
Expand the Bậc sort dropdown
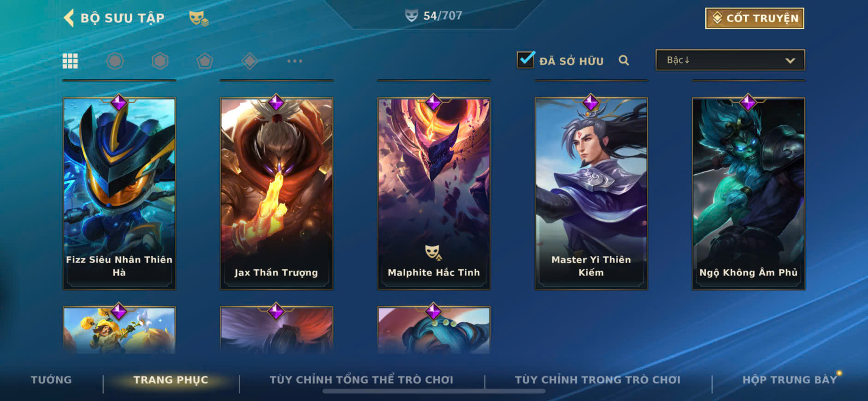click(x=730, y=60)
